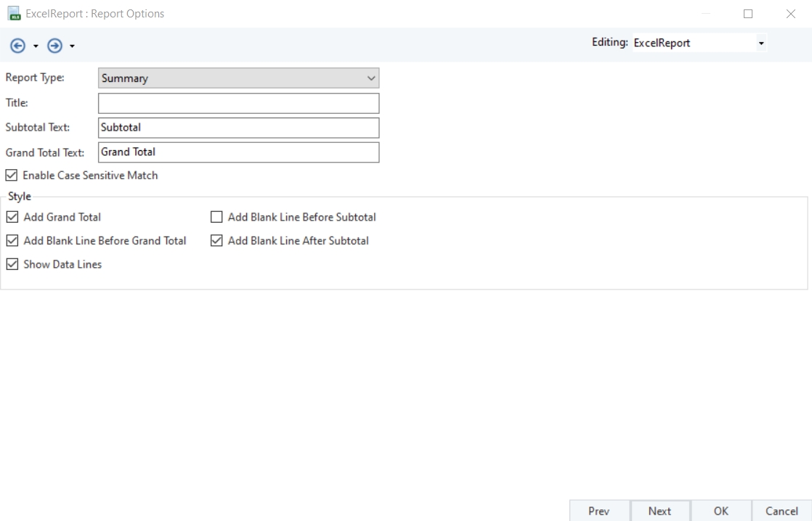Toggle Enable Case Sensitive Match checkbox
The image size is (812, 521).
(x=12, y=176)
